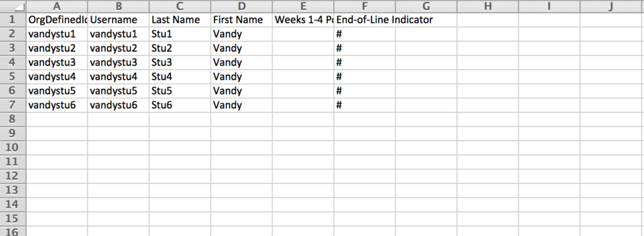
Task: Select column E header
Action: 303,6
